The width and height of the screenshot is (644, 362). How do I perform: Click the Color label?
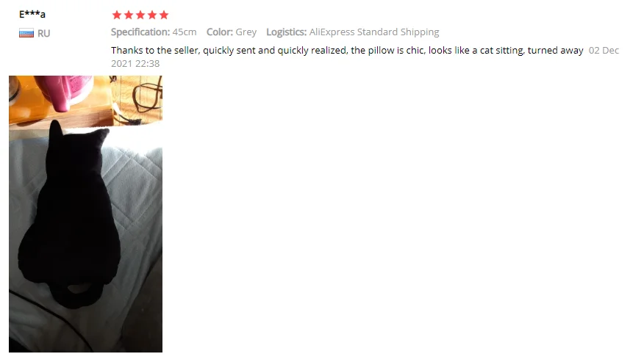[x=219, y=32]
